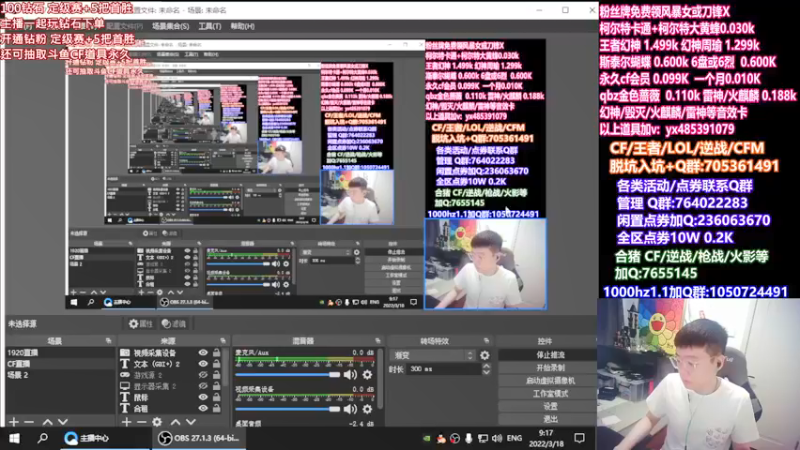Pop out the 混音器 dock panel
800x450 pixels.
tap(378, 340)
